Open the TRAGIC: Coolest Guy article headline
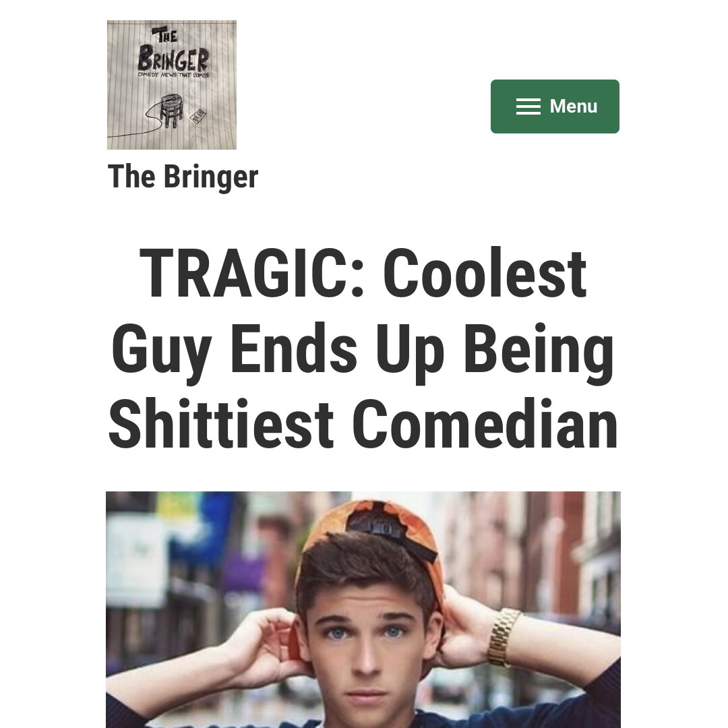The height and width of the screenshot is (728, 728). (363, 348)
